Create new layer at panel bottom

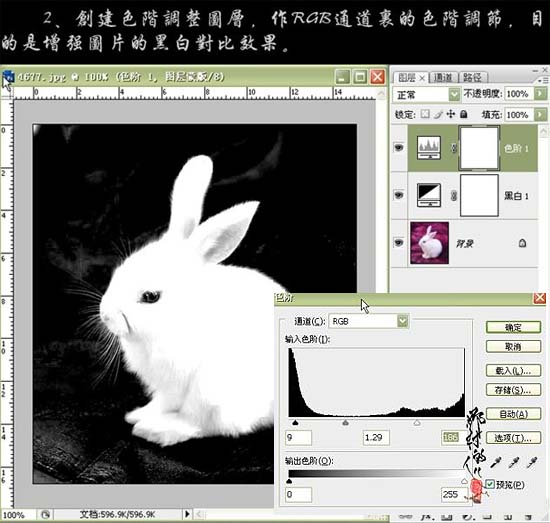[x=508, y=517]
